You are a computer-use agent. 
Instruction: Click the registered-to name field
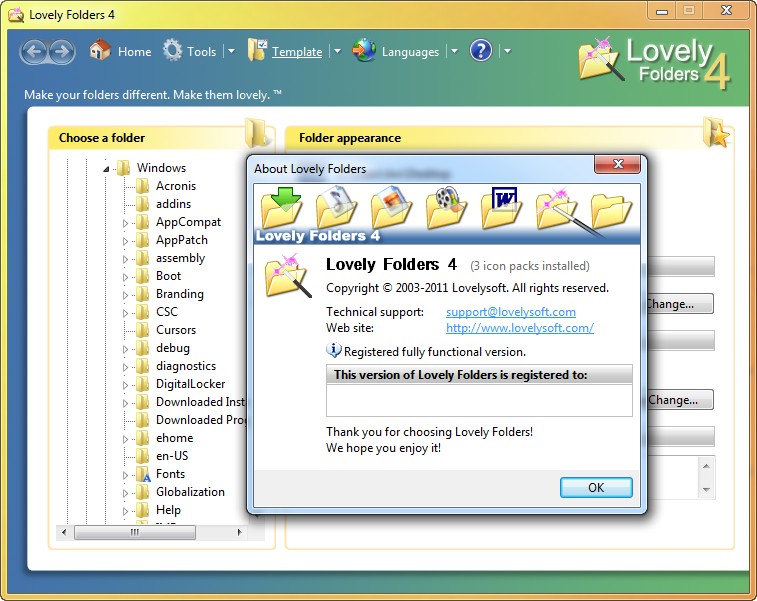point(479,400)
